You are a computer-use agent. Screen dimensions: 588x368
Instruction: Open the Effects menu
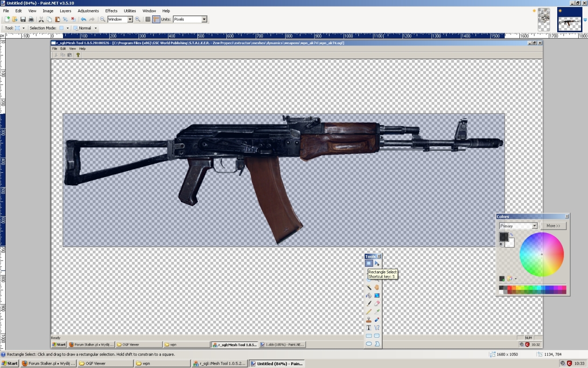(x=112, y=11)
